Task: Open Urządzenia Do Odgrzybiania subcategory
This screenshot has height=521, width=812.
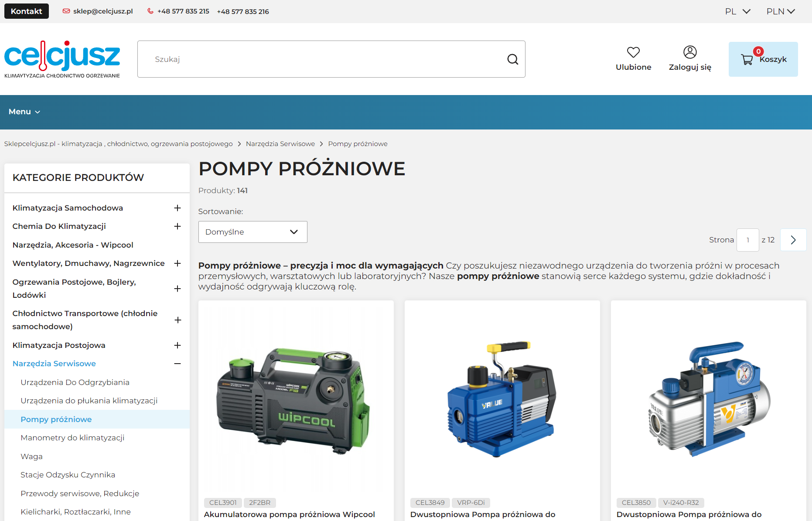Action: click(x=75, y=382)
